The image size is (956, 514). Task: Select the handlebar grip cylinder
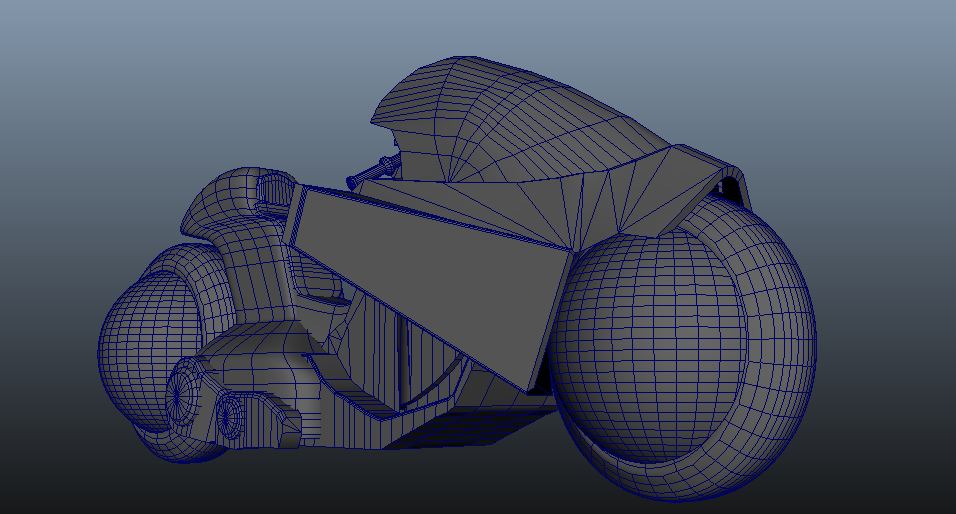373,171
